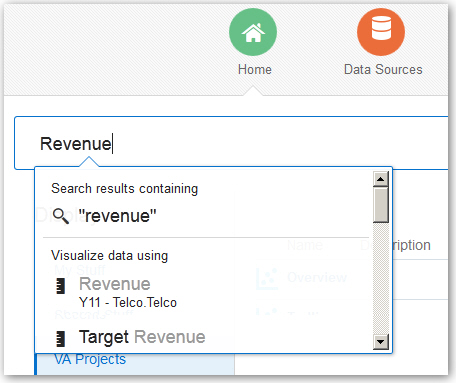Click the dropdown scrollbar thumb
The image size is (456, 383).
(x=381, y=205)
